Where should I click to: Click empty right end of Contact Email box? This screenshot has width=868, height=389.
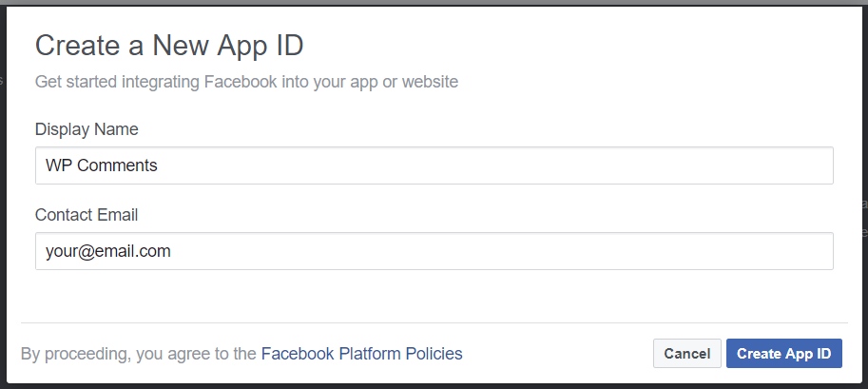[x=775, y=251]
